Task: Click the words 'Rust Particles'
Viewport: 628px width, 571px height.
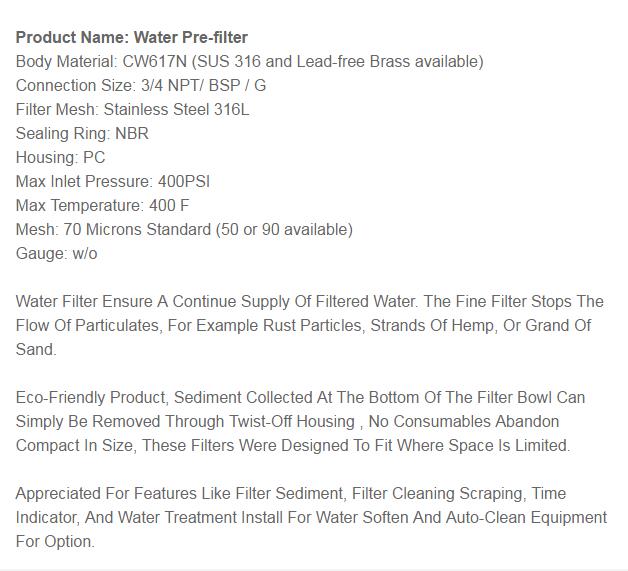Action: click(312, 326)
